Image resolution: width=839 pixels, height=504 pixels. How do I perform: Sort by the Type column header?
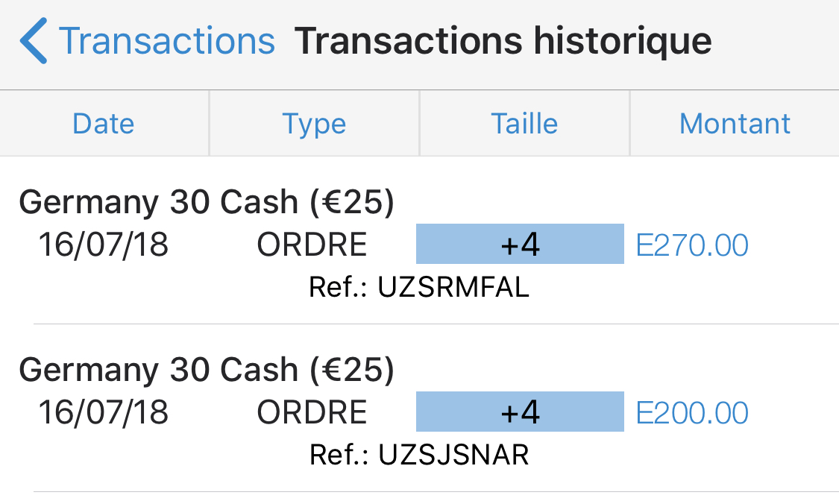314,124
